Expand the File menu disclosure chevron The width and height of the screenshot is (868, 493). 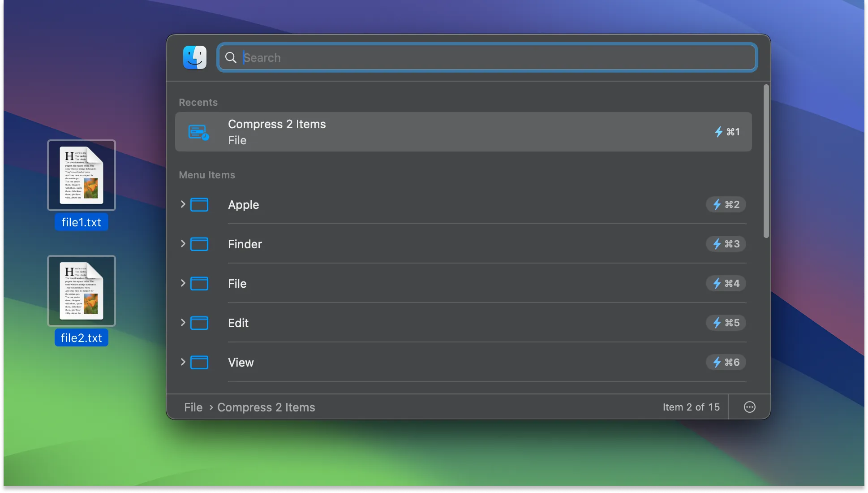click(183, 283)
